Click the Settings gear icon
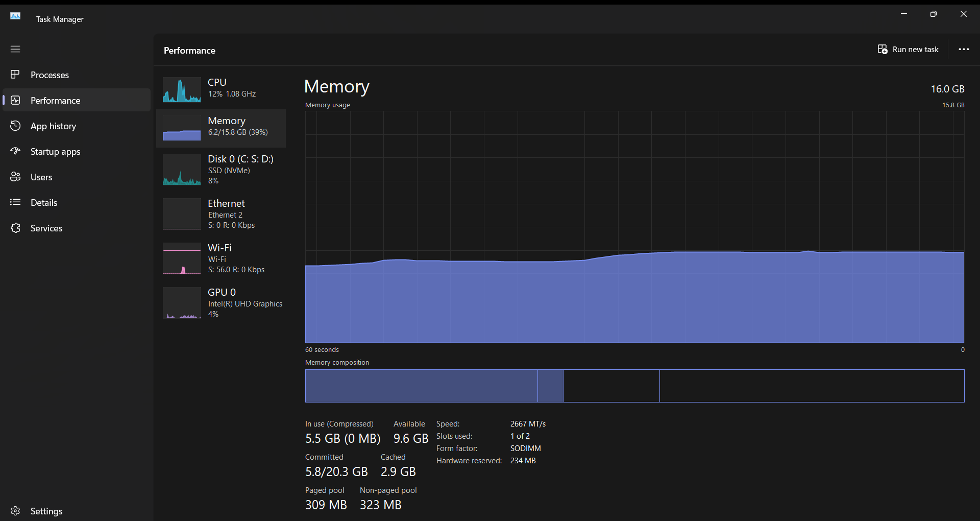This screenshot has width=980, height=521. (x=15, y=511)
